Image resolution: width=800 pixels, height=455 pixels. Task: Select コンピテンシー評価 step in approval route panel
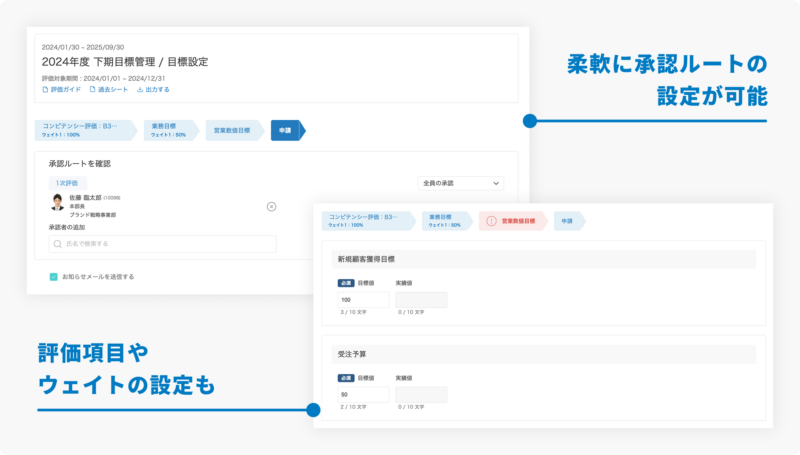coord(83,131)
